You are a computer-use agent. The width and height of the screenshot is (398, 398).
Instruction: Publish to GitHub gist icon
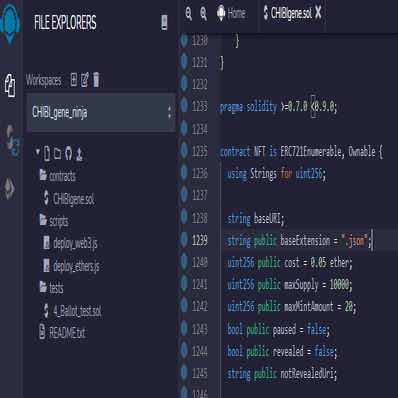point(68,153)
